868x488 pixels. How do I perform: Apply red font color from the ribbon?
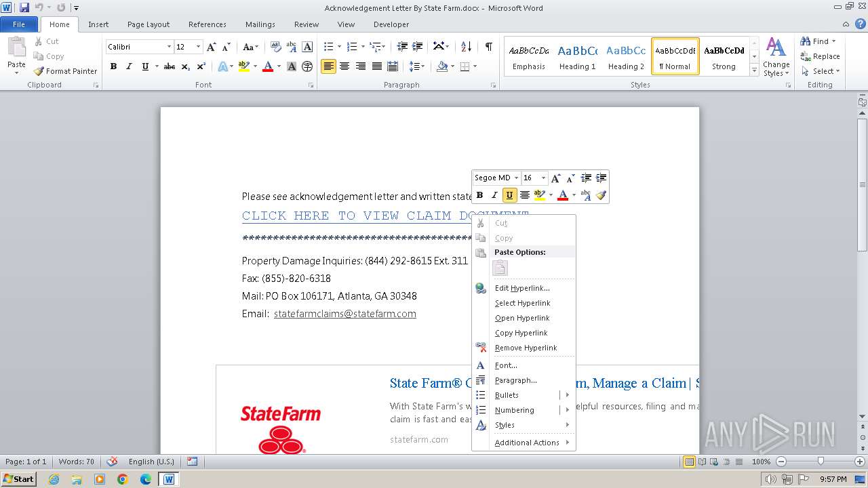click(x=267, y=66)
